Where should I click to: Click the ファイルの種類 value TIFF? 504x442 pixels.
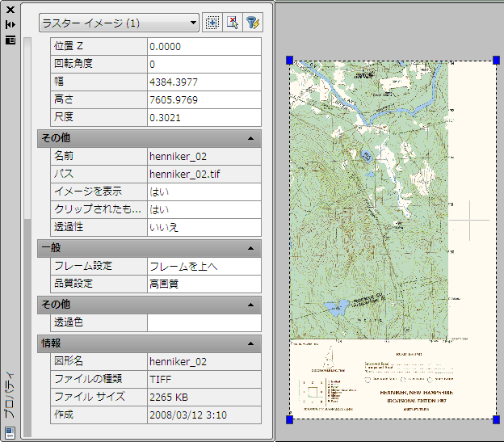204,379
